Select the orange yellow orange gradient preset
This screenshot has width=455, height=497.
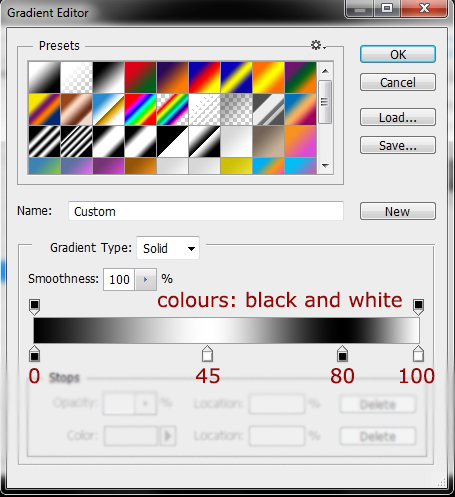pos(269,77)
